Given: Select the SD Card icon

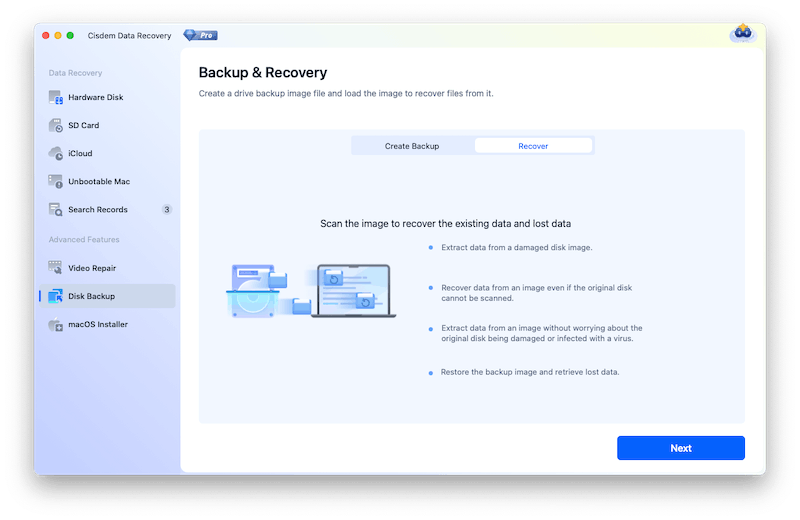Looking at the screenshot, I should (x=56, y=125).
